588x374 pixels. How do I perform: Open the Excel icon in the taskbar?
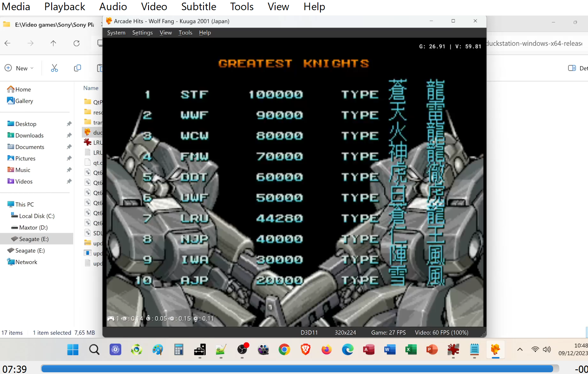coord(411,350)
